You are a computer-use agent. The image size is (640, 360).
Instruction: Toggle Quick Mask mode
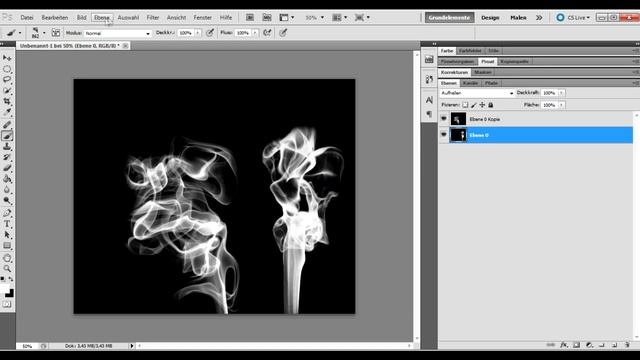pos(7,304)
